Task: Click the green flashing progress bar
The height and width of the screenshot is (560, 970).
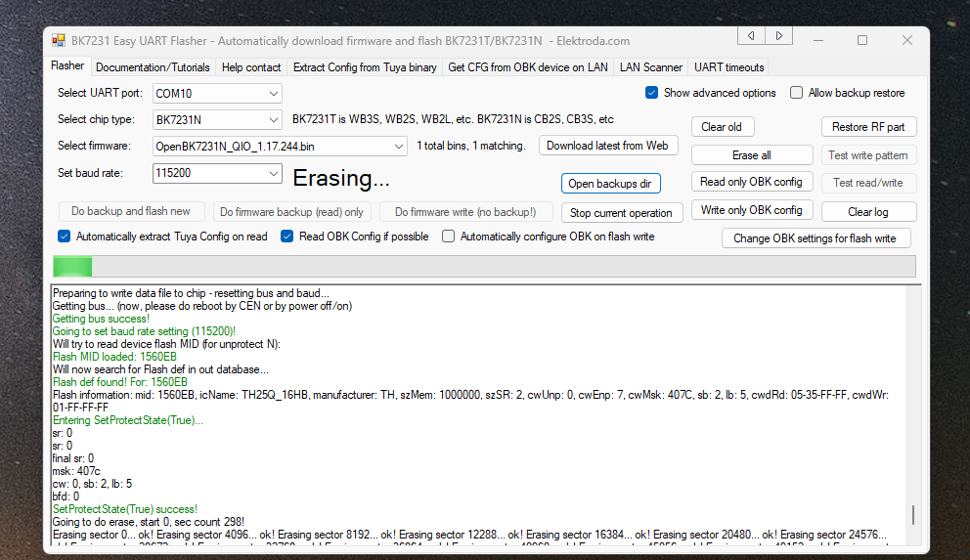Action: [484, 267]
